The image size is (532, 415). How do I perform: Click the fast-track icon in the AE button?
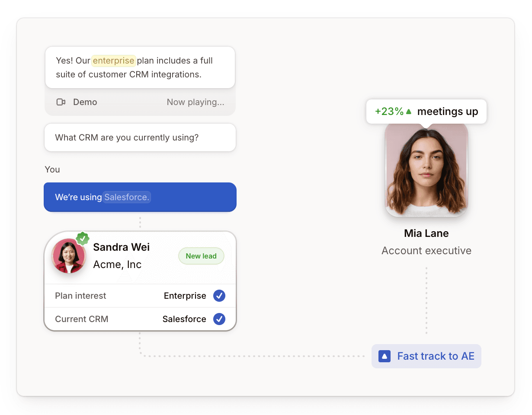click(x=384, y=356)
